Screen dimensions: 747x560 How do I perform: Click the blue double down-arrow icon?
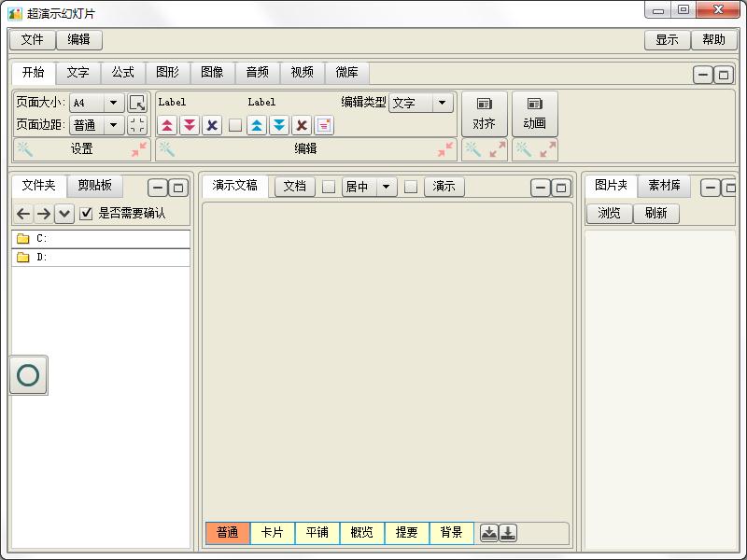tap(278, 125)
